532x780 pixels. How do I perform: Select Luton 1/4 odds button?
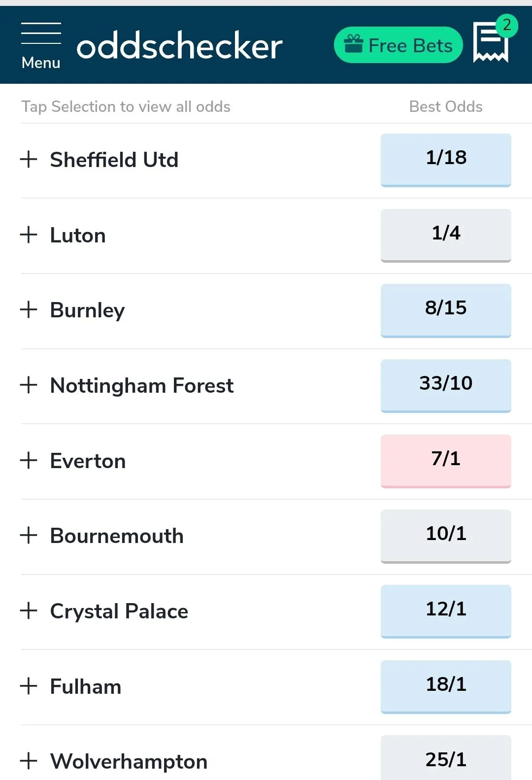[446, 235]
